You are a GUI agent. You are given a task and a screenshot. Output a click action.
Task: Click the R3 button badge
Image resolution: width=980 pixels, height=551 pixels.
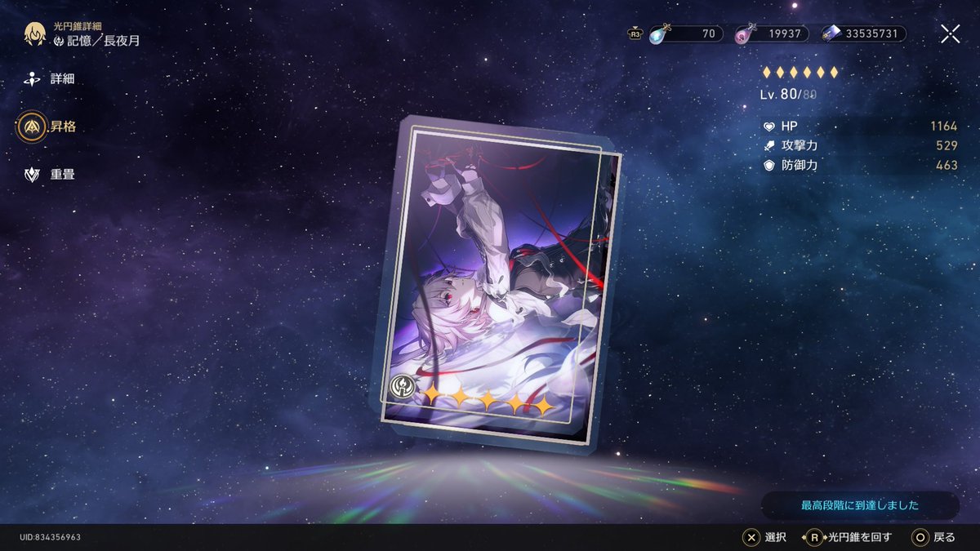click(x=635, y=34)
